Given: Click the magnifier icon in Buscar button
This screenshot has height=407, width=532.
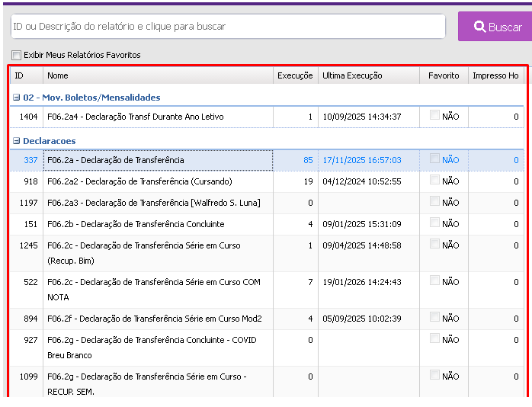Looking at the screenshot, I should [x=479, y=27].
